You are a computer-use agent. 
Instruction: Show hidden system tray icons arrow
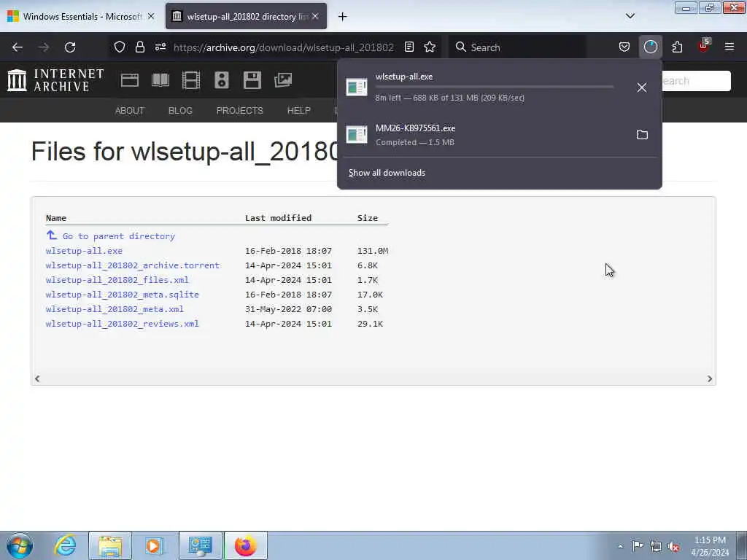click(x=620, y=546)
